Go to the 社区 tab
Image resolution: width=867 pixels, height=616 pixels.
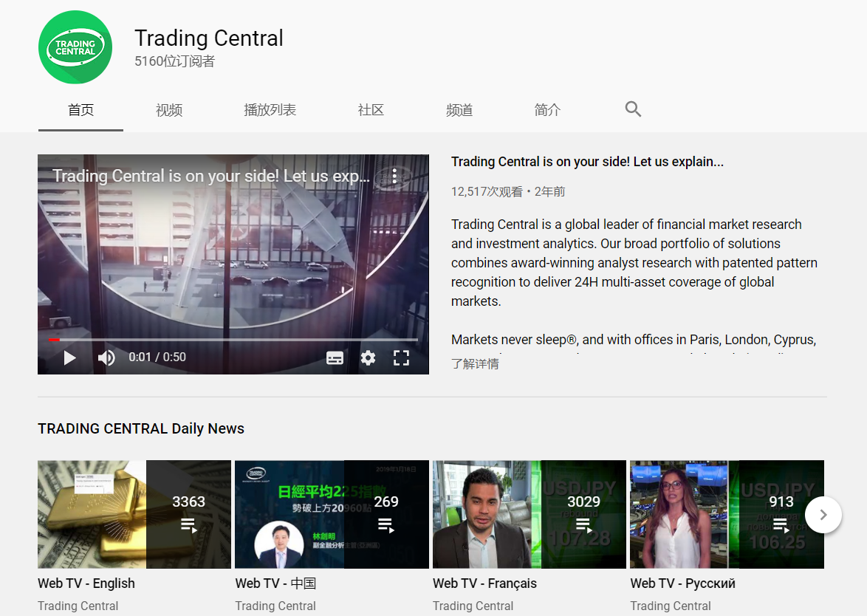[371, 109]
